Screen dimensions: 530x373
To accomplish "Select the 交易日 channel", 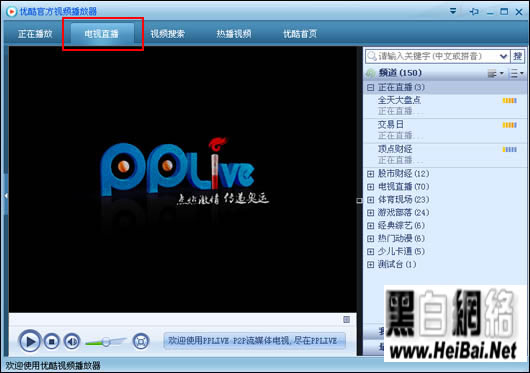I will (x=444, y=130).
